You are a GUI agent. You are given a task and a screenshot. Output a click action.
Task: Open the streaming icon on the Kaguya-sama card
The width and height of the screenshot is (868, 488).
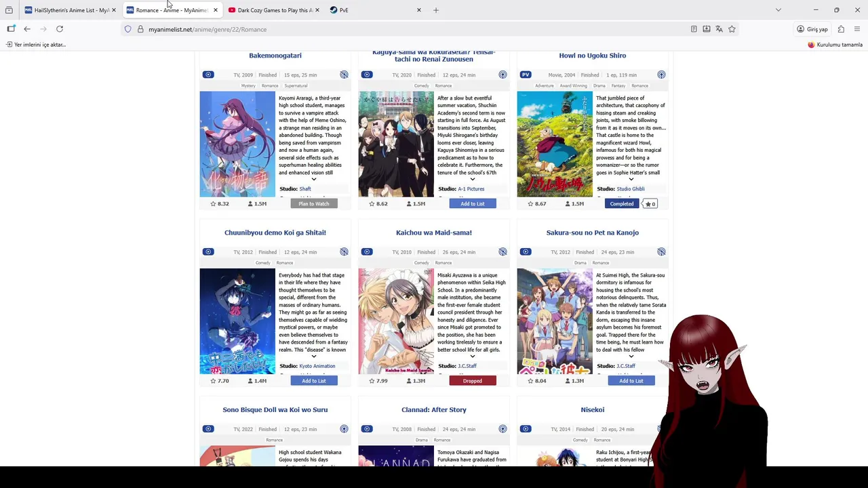(503, 75)
